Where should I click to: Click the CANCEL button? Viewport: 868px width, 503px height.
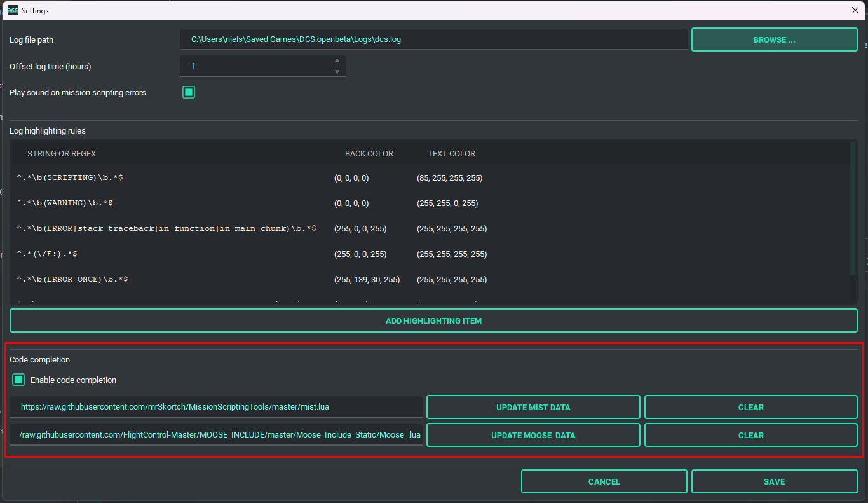(604, 481)
